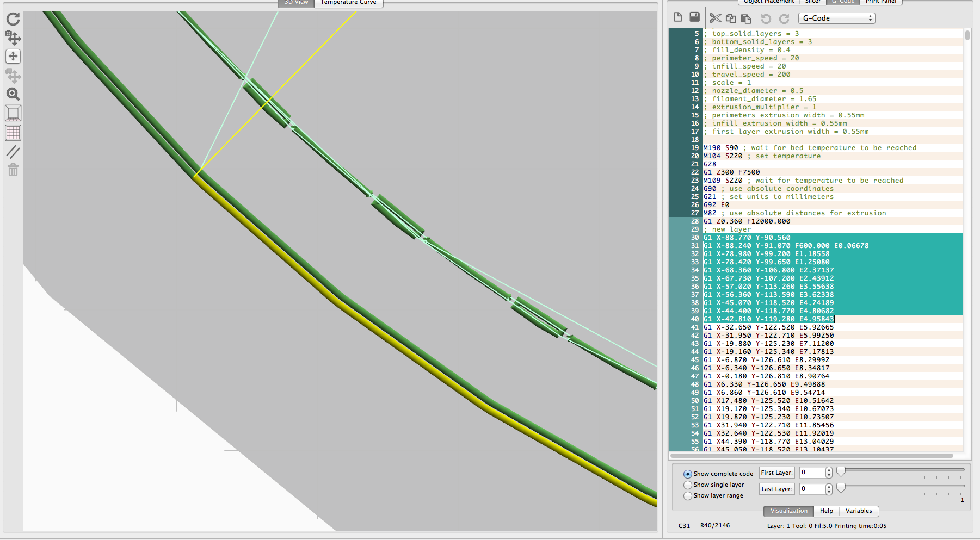The width and height of the screenshot is (980, 540).
Task: Enable the Show single layer option
Action: tap(688, 485)
